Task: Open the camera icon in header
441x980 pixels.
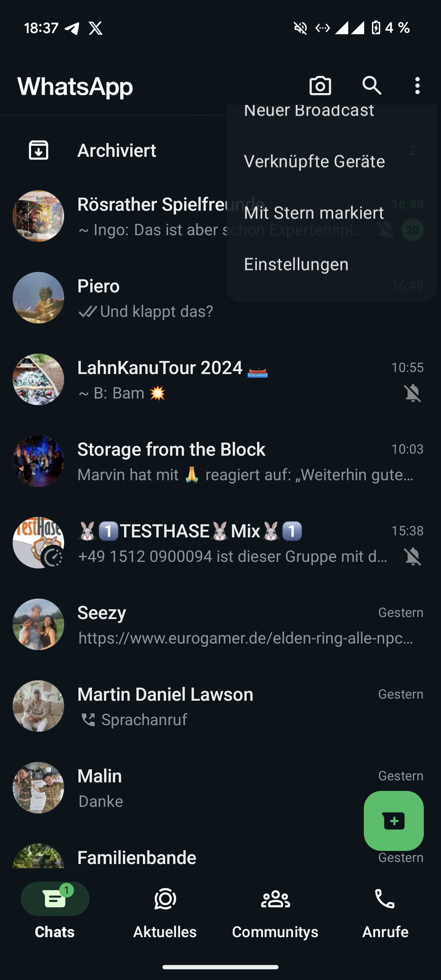Action: point(320,86)
